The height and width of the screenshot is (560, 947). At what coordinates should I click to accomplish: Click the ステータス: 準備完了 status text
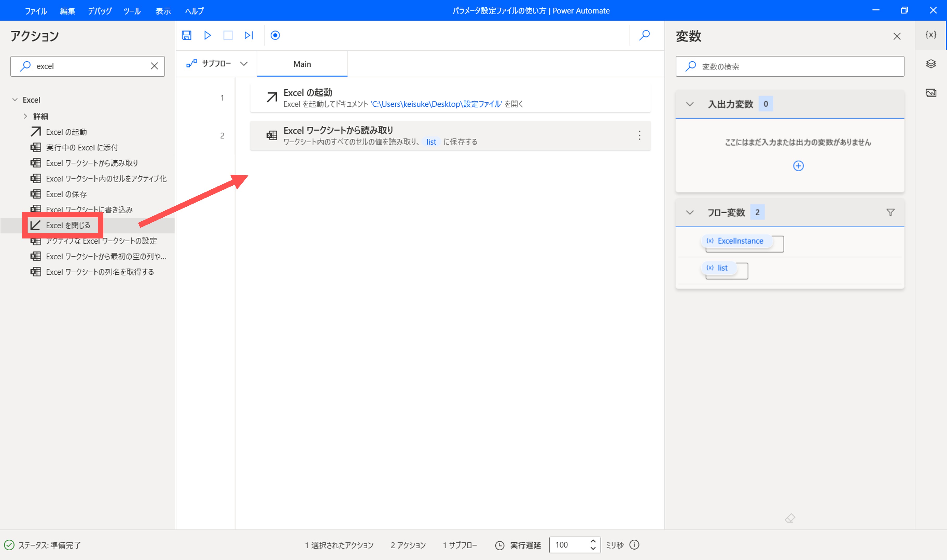tap(49, 545)
